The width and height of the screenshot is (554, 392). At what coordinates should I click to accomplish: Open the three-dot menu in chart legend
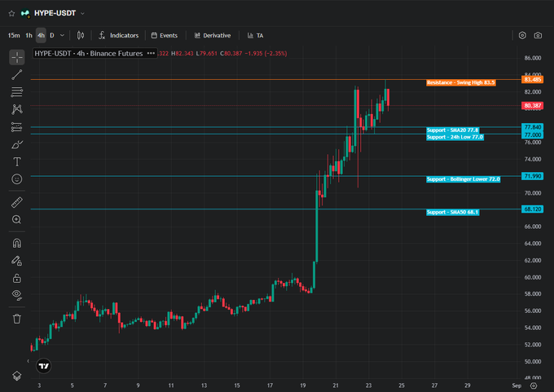pyautogui.click(x=151, y=53)
